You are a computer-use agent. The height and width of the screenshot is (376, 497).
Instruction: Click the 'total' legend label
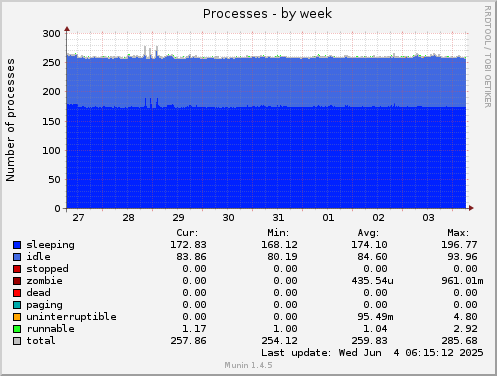(41, 341)
